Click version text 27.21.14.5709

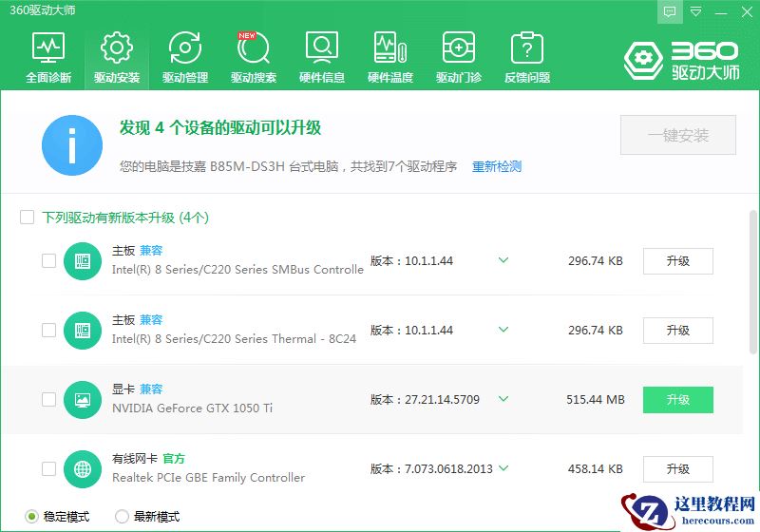[x=442, y=400]
